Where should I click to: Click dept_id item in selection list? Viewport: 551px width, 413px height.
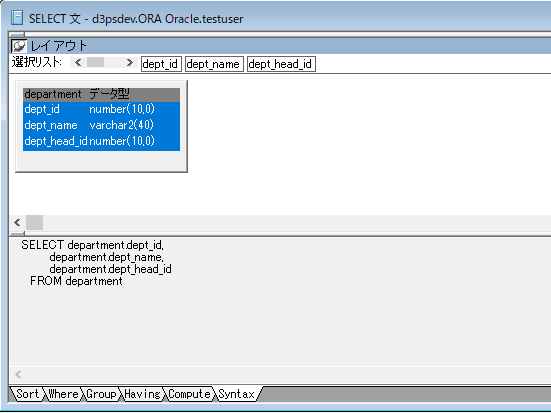(161, 64)
